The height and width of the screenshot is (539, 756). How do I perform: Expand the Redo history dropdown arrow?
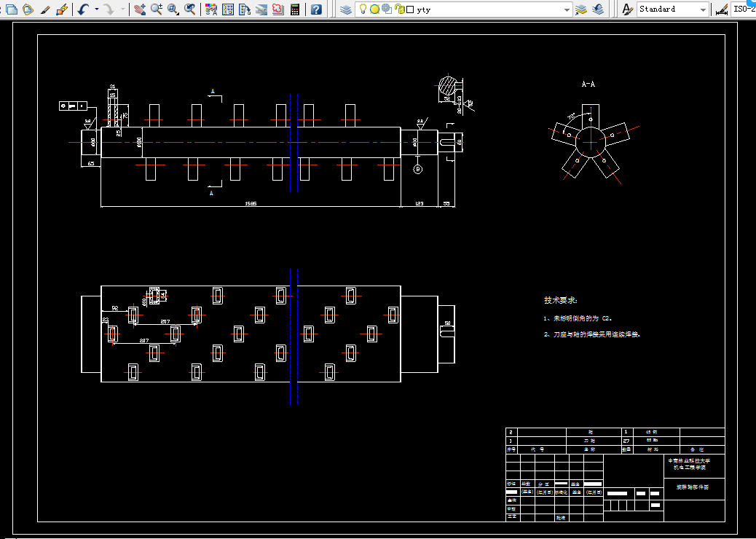coord(123,9)
